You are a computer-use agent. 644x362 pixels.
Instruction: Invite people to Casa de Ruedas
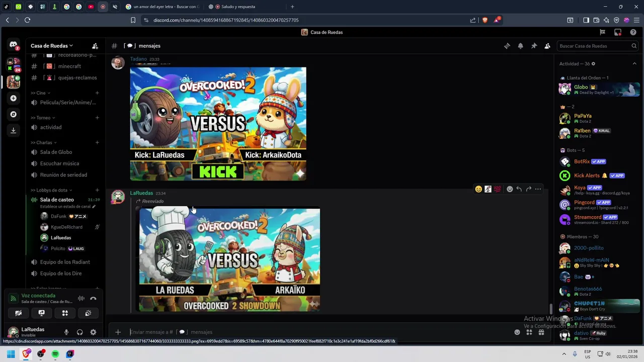pos(95,46)
